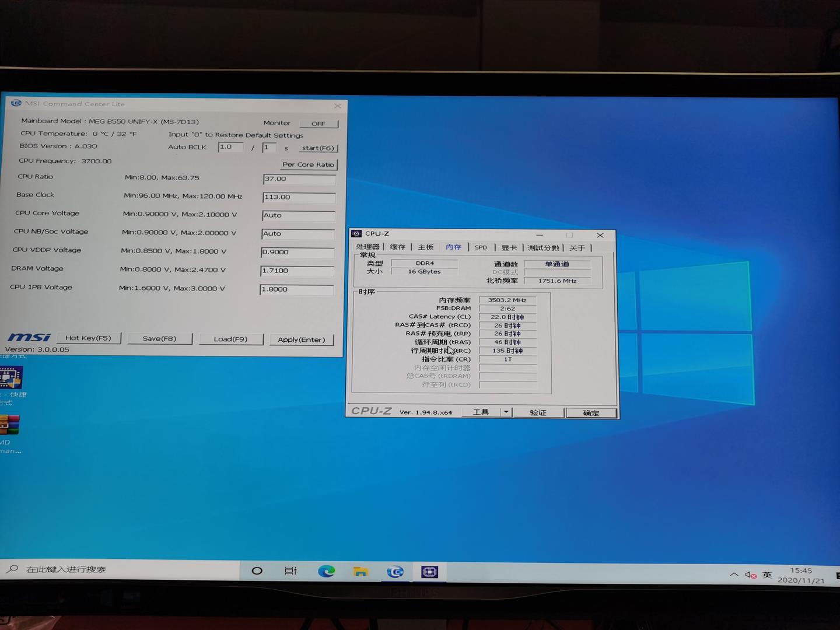This screenshot has height=630, width=840.
Task: Click the Save(F8) button in Command Center
Action: click(x=160, y=338)
